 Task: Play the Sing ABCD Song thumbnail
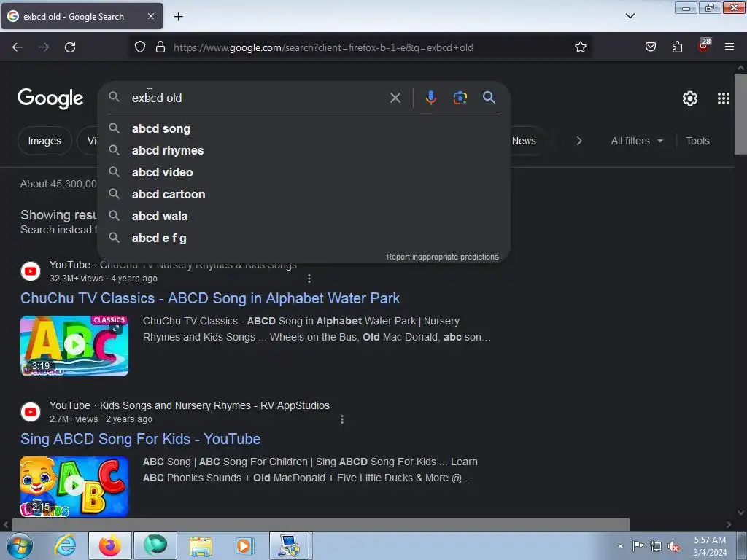click(x=74, y=486)
